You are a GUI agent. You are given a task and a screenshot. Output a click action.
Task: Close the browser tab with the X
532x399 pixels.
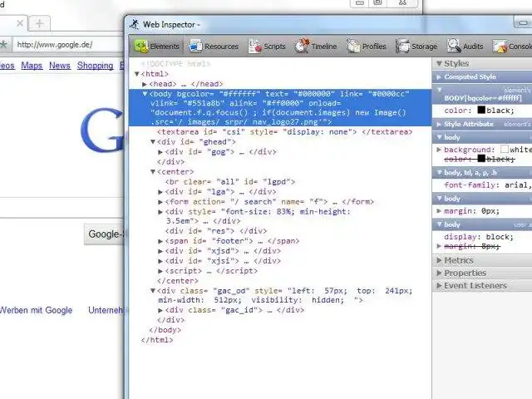[20, 23]
